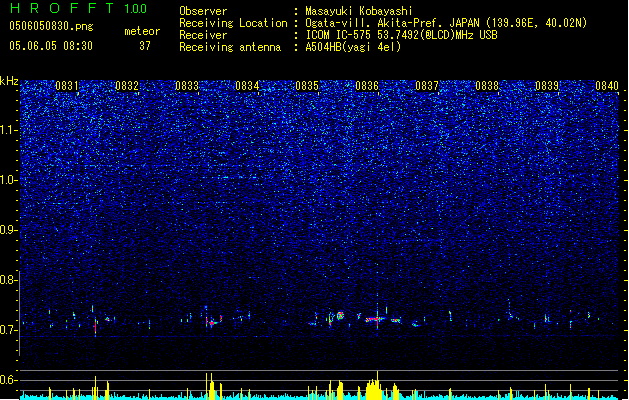Click the date stamp 05.06.05 08:30

tap(51, 46)
